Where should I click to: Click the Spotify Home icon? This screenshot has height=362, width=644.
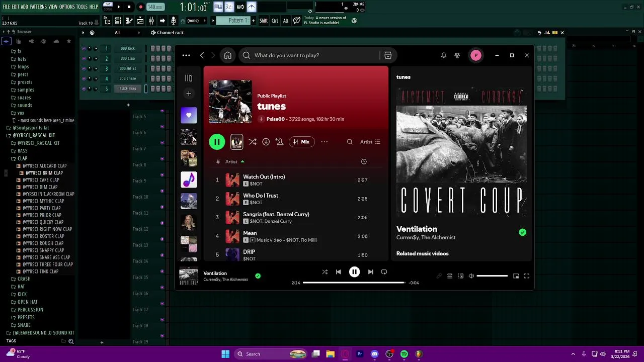(228, 55)
